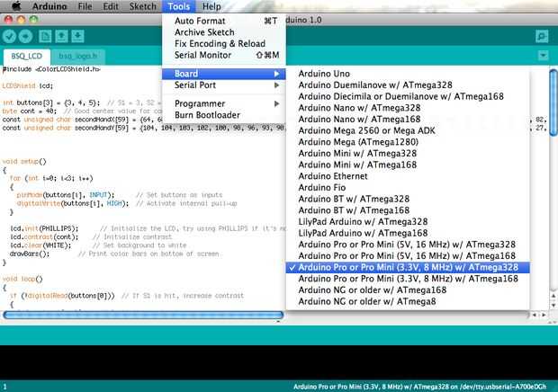The height and width of the screenshot is (392, 558).
Task: Select Arduino Mega (ATmega1280)
Action: click(408, 142)
